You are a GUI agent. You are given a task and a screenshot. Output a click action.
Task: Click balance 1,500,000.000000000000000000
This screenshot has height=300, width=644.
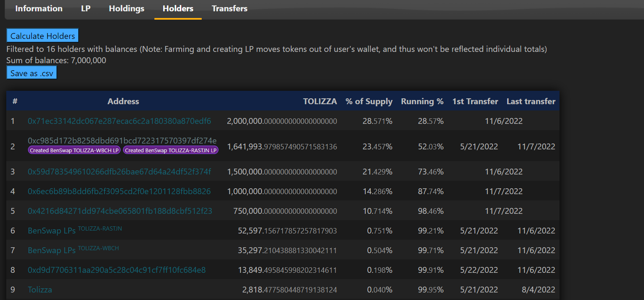[x=282, y=172]
